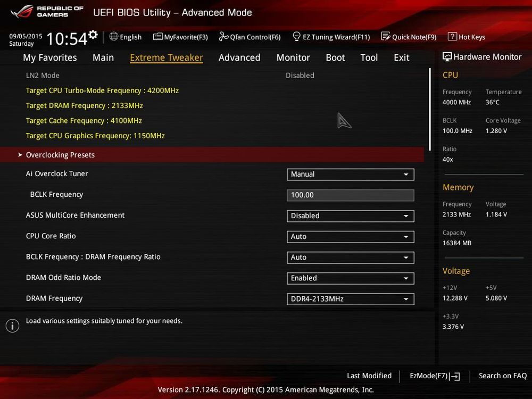Click Search on FAQ
This screenshot has height=399, width=532.
(x=503, y=376)
